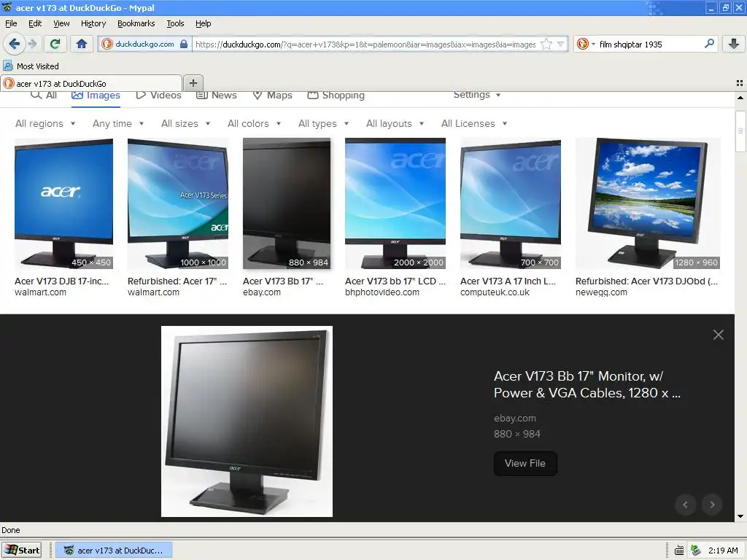Select the 2000 × 2000 Acer monitor thumbnail
The image size is (747, 560).
[x=395, y=204]
